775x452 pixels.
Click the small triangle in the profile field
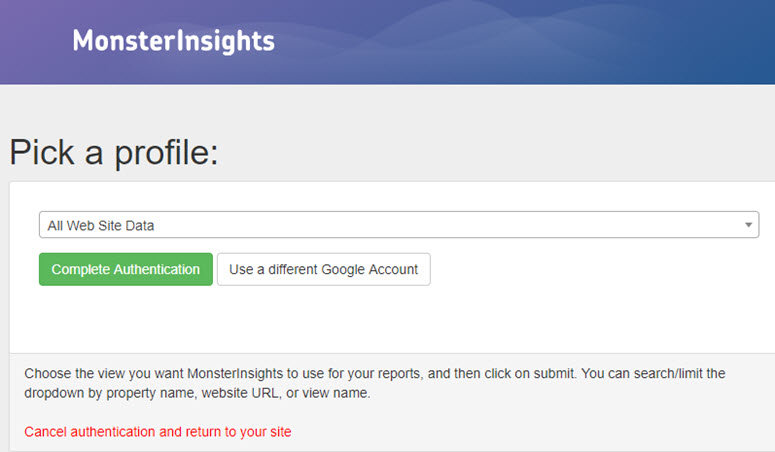749,225
